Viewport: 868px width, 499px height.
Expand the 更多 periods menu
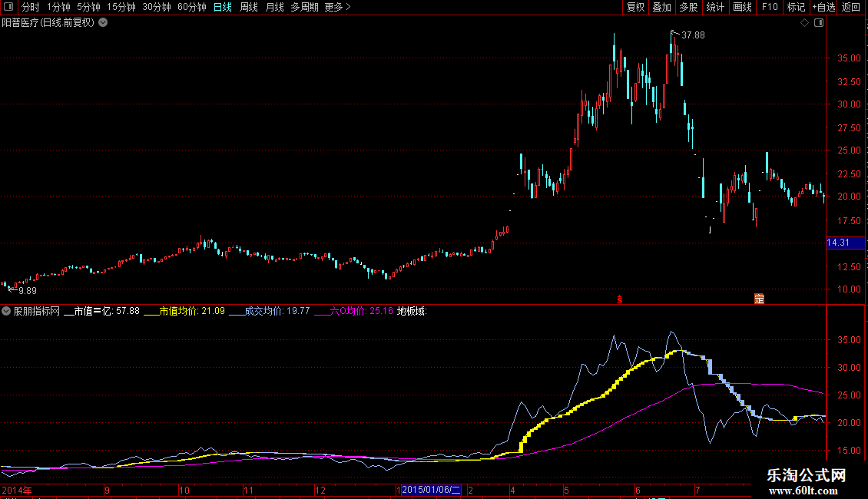[337, 7]
